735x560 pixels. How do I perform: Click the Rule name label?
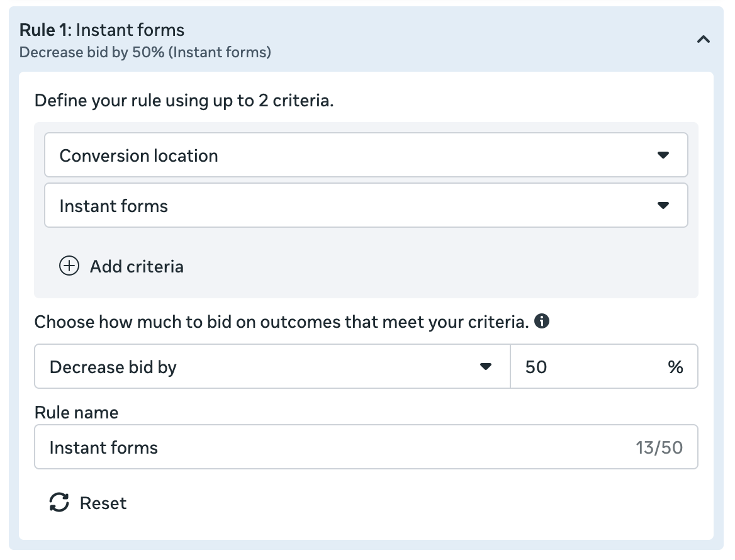pyautogui.click(x=76, y=412)
